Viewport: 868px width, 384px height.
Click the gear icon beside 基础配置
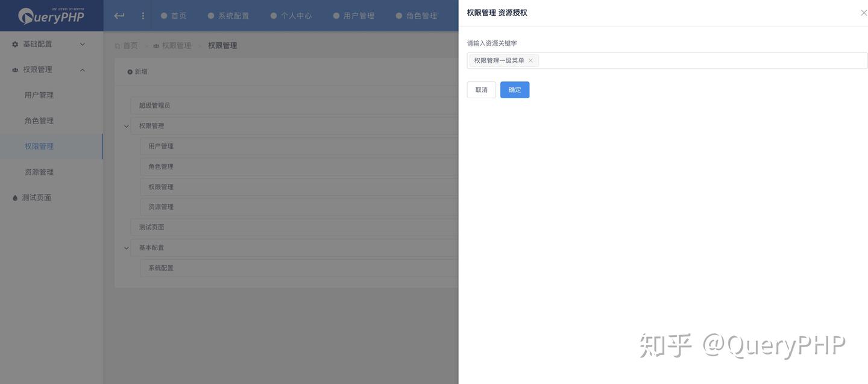(x=15, y=44)
